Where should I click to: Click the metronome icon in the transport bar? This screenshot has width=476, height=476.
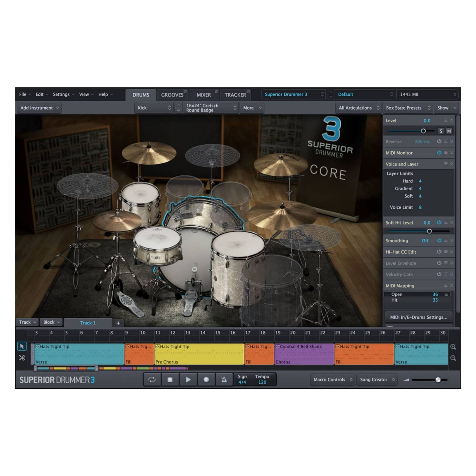click(224, 380)
